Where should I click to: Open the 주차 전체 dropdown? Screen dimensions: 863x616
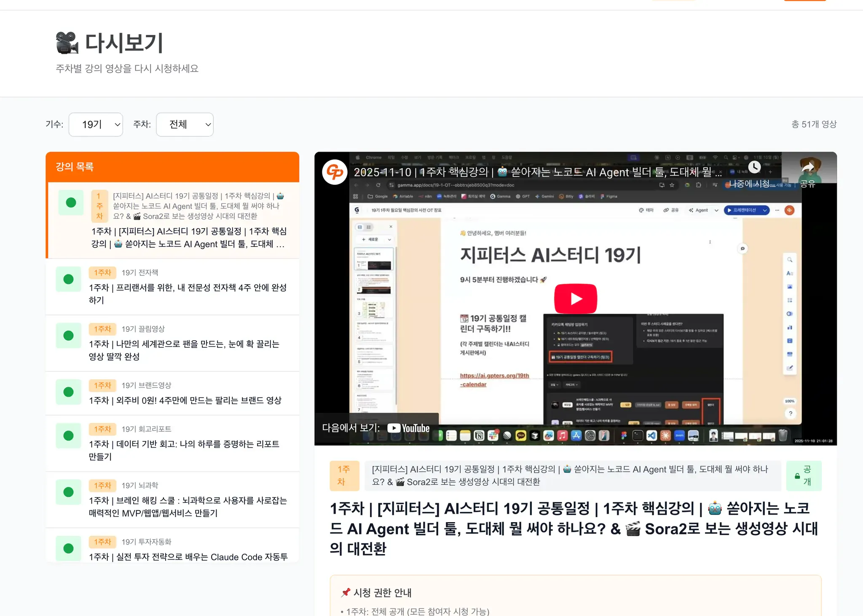click(x=185, y=124)
